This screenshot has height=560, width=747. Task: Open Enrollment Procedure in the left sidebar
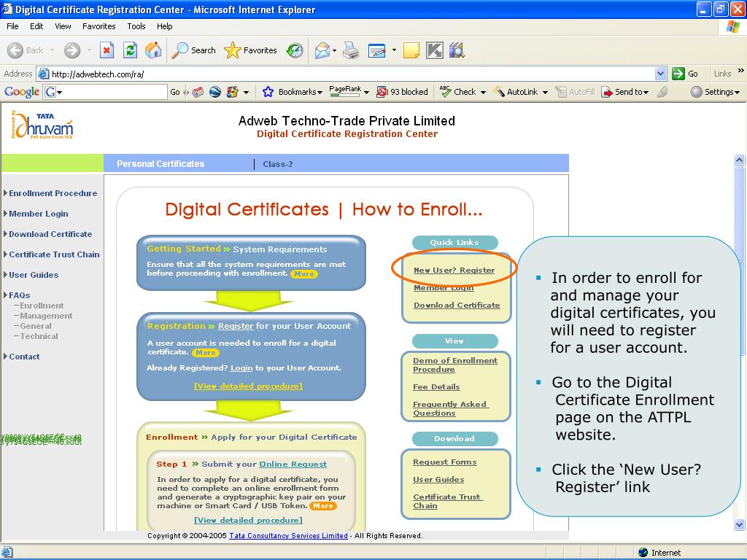(53, 193)
